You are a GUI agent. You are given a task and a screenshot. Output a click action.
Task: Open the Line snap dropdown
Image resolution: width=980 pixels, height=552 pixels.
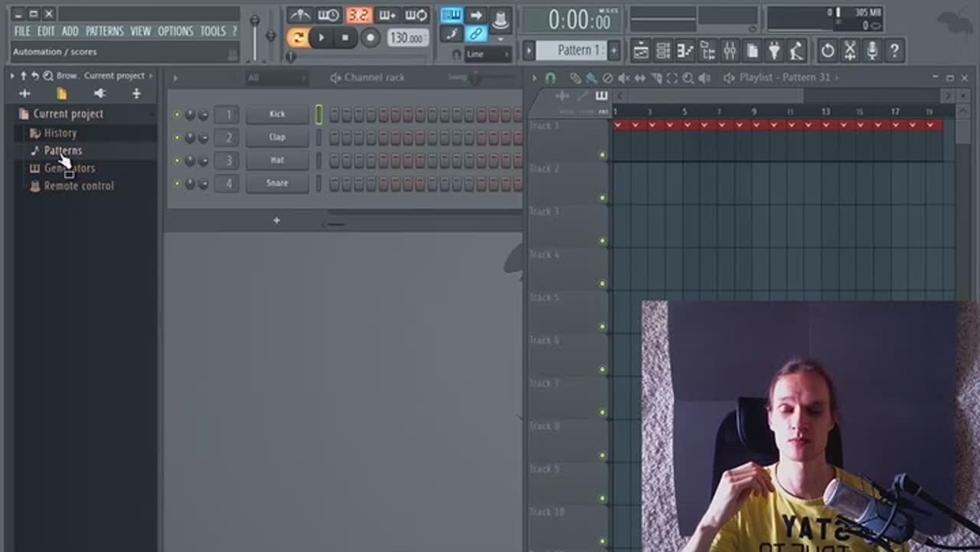pos(488,54)
